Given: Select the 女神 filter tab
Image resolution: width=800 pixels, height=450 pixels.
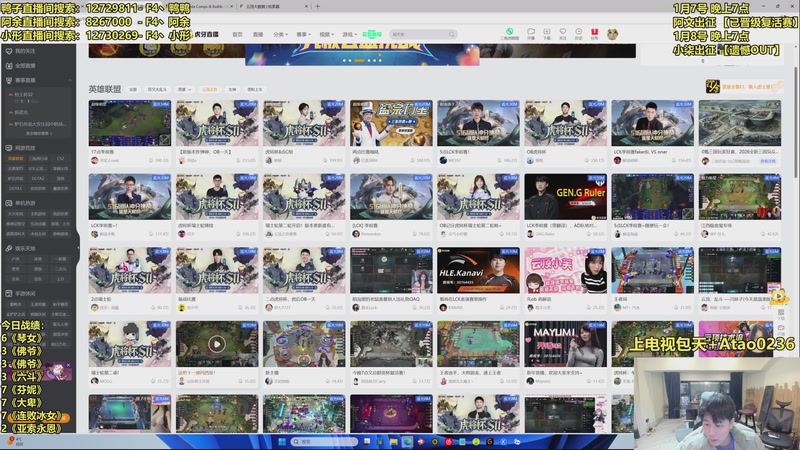Looking at the screenshot, I should tap(232, 89).
